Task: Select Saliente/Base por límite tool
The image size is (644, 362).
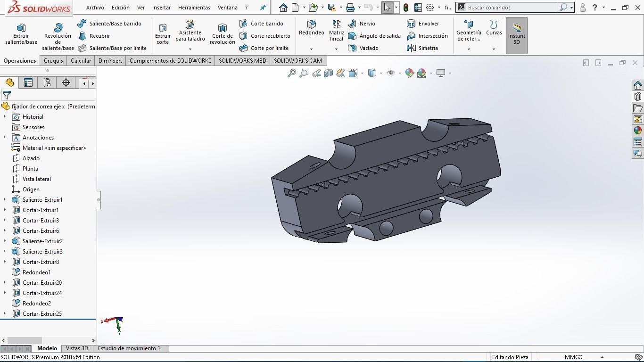Action: 112,48
